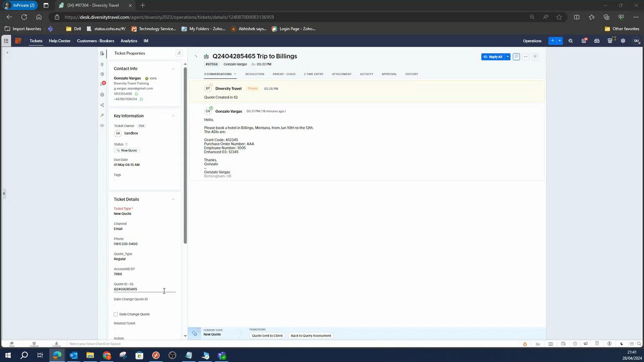This screenshot has height=362, width=644.
Task: Switch to the Resolution tab
Action: [x=255, y=74]
